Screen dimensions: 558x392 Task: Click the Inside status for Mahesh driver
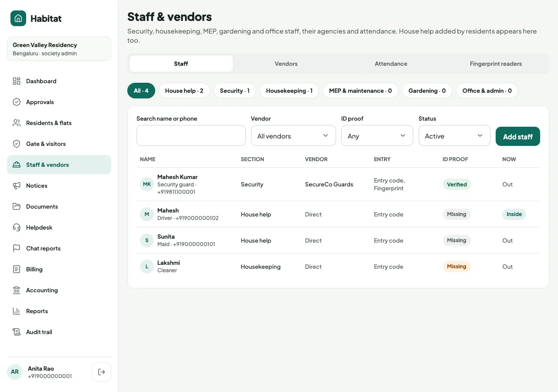point(514,214)
